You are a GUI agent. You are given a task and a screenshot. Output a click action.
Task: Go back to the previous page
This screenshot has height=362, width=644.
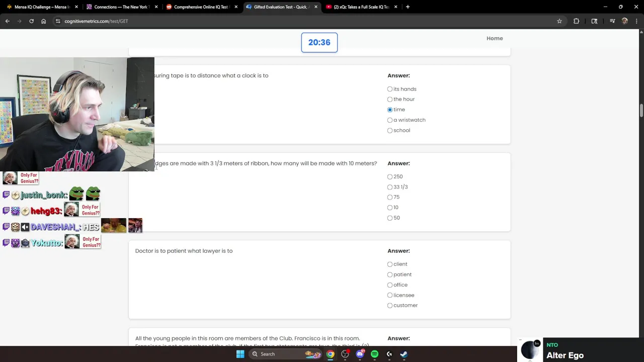8,21
